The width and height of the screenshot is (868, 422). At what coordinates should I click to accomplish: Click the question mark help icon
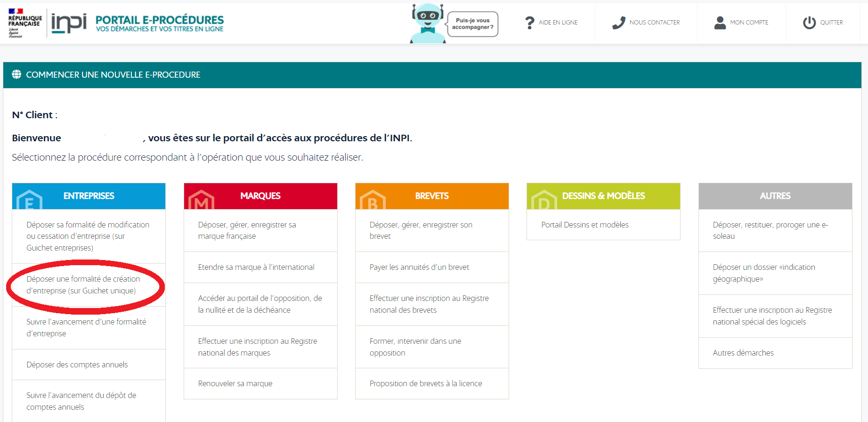[x=530, y=23]
